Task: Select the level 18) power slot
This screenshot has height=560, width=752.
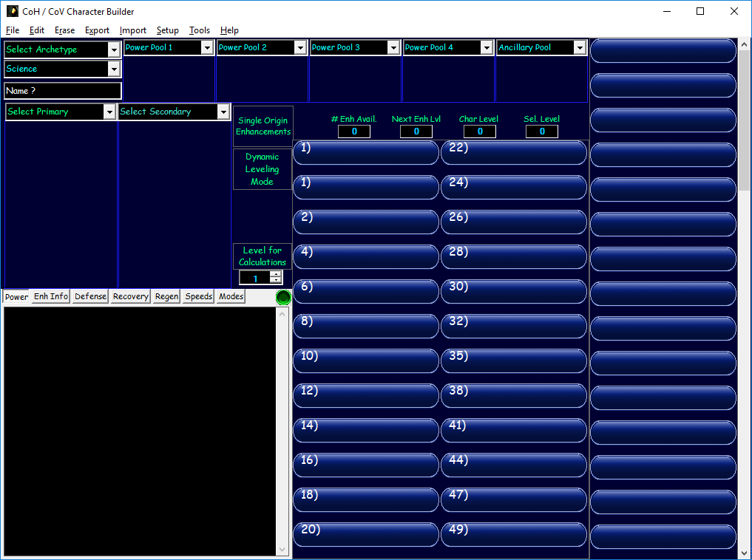Action: tap(366, 500)
